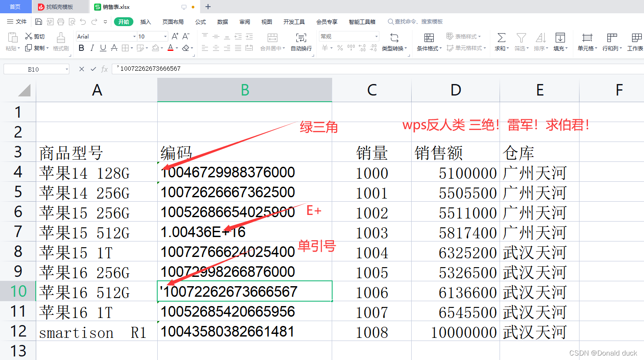Click the Wrap Text (自动换行) button
644x360 pixels.
[301, 42]
